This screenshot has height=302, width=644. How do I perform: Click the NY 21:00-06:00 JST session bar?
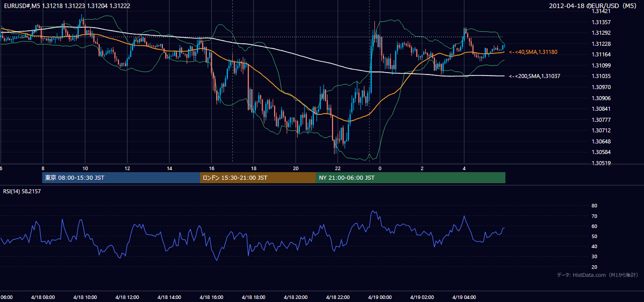point(411,178)
